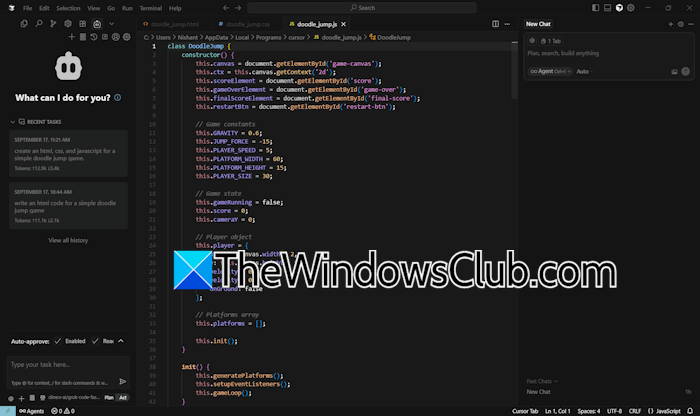The height and width of the screenshot is (416, 700).
Task: Open the Source Control branch icon
Action: coord(53,24)
